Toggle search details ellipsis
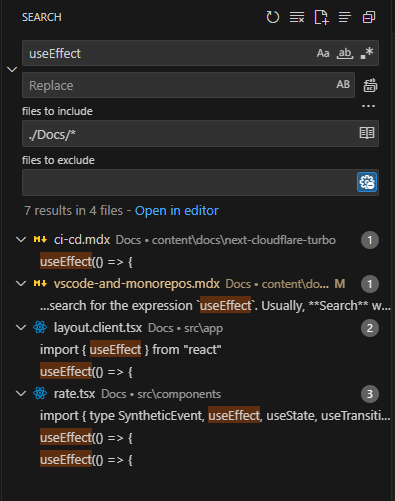 pos(368,106)
